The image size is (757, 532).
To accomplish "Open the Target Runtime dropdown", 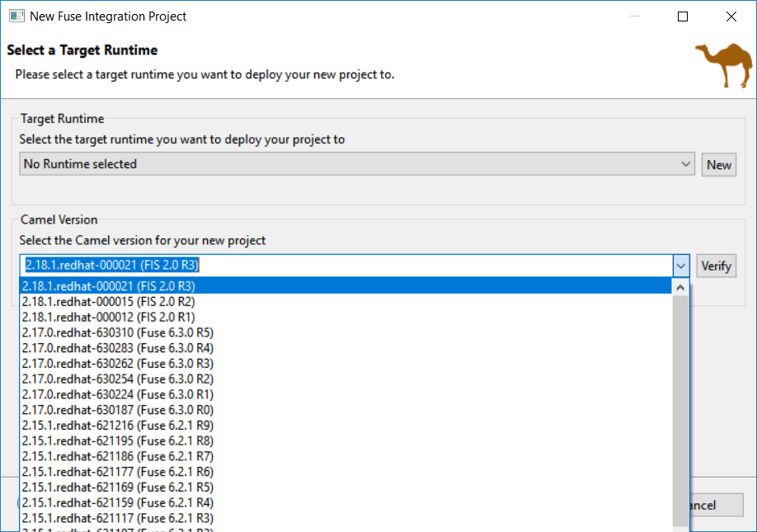I will tap(356, 164).
